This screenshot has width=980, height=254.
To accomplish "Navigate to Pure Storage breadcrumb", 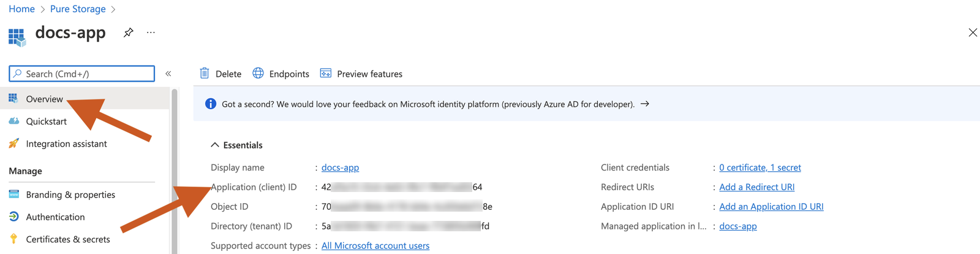I will click(x=78, y=9).
